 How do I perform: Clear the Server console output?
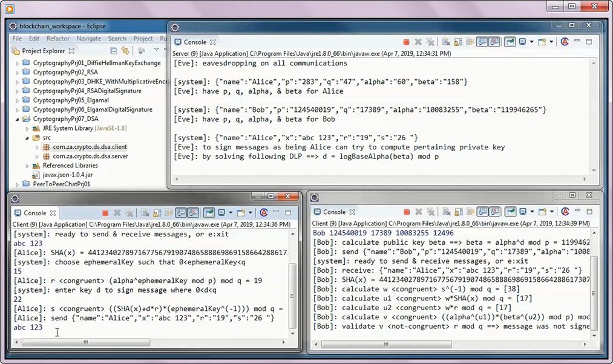pyautogui.click(x=446, y=41)
